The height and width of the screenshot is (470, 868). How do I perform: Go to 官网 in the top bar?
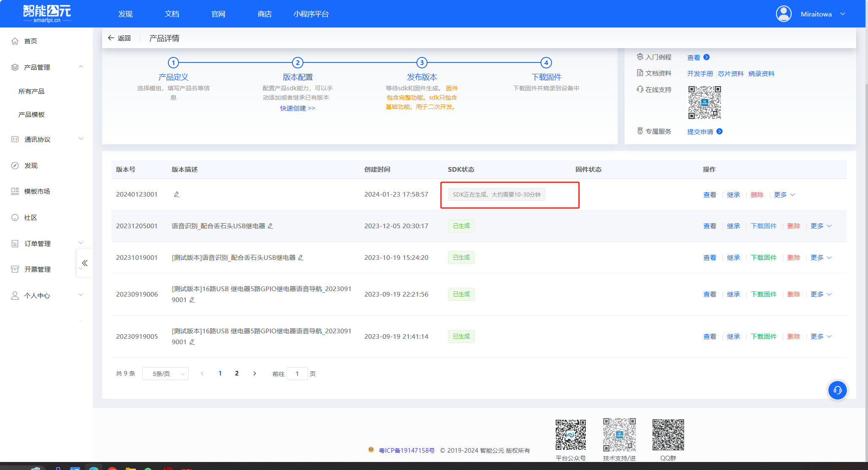click(x=218, y=14)
